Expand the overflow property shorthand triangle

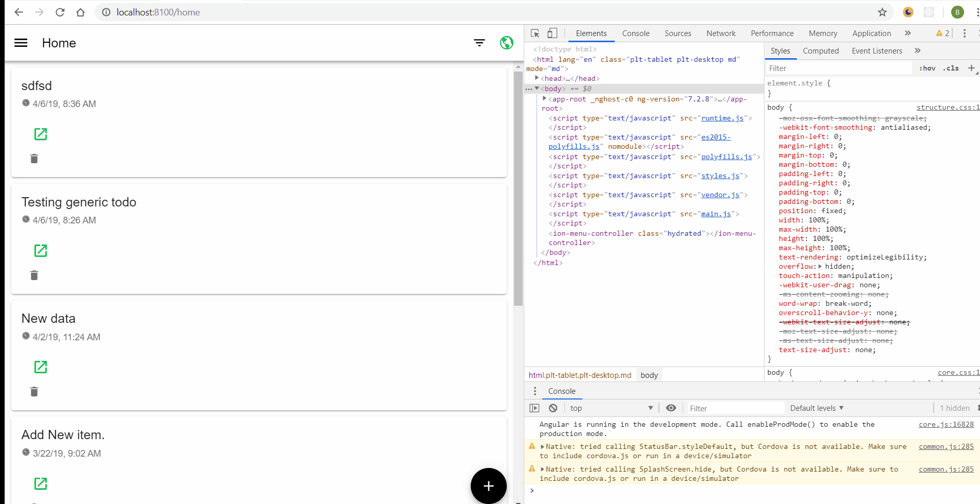pos(820,266)
